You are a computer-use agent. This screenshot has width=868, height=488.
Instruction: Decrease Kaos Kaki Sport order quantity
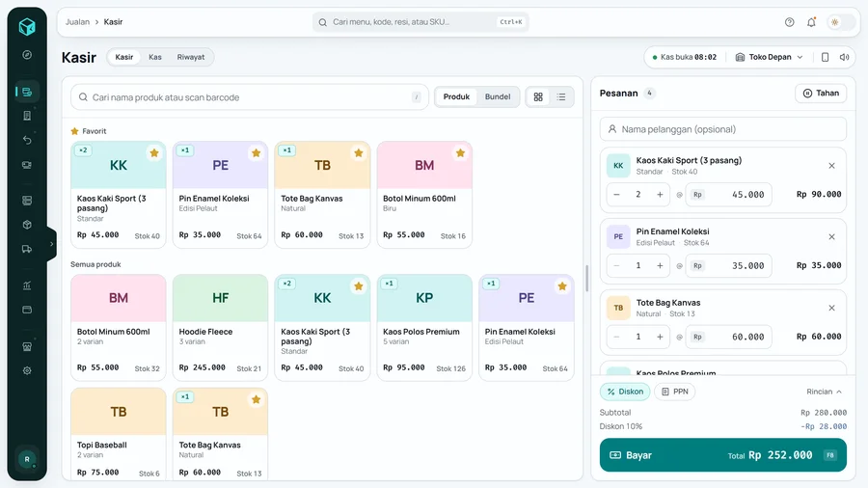(x=616, y=194)
